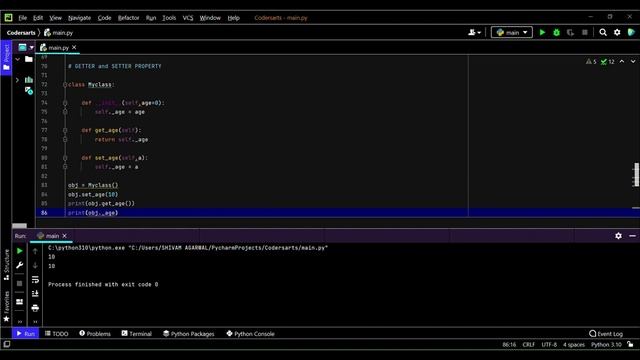Open Search Everywhere magnifier icon

click(x=603, y=32)
